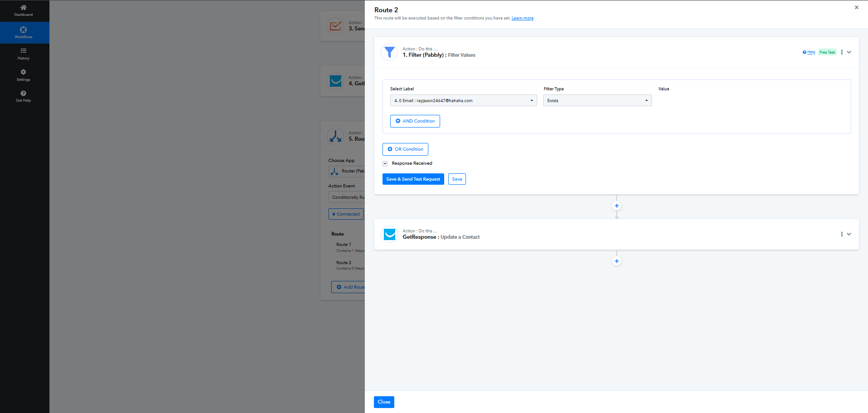Go to History in sidebar

24,54
